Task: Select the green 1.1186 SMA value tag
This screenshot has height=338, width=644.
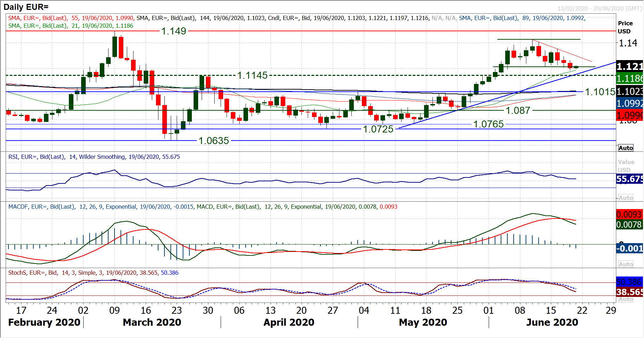Action: 630,78
